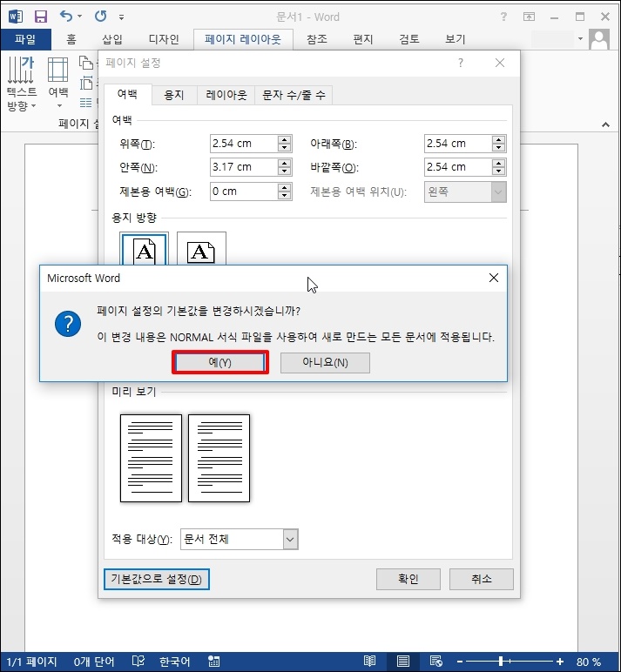Undo the last action
This screenshot has width=621, height=672.
pyautogui.click(x=66, y=17)
